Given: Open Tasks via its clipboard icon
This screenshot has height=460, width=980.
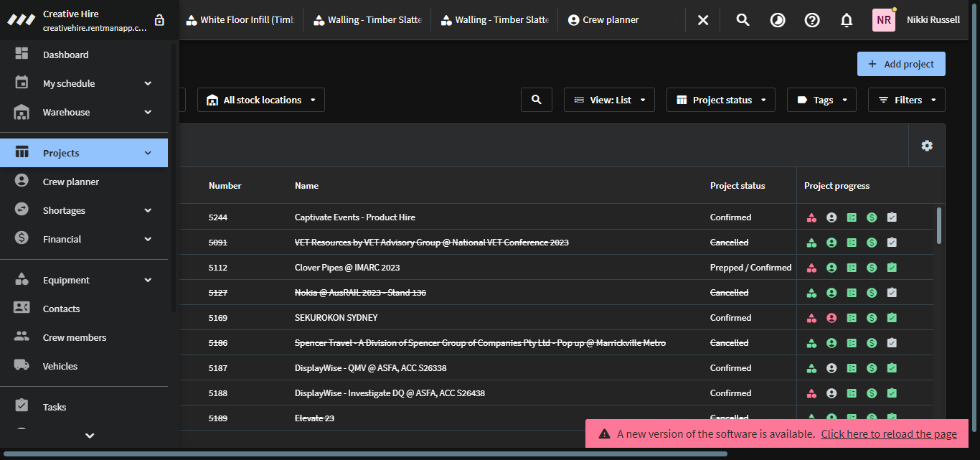Looking at the screenshot, I should [x=22, y=407].
